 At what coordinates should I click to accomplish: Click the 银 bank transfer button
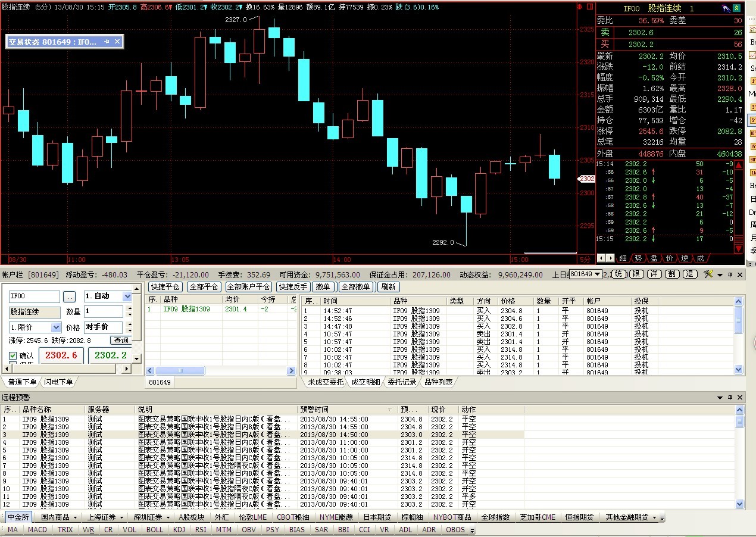[636, 274]
